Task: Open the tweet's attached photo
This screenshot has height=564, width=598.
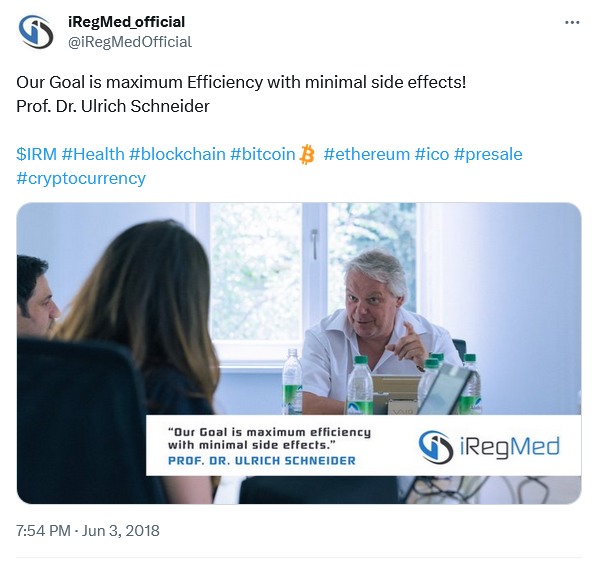Action: pos(299,353)
